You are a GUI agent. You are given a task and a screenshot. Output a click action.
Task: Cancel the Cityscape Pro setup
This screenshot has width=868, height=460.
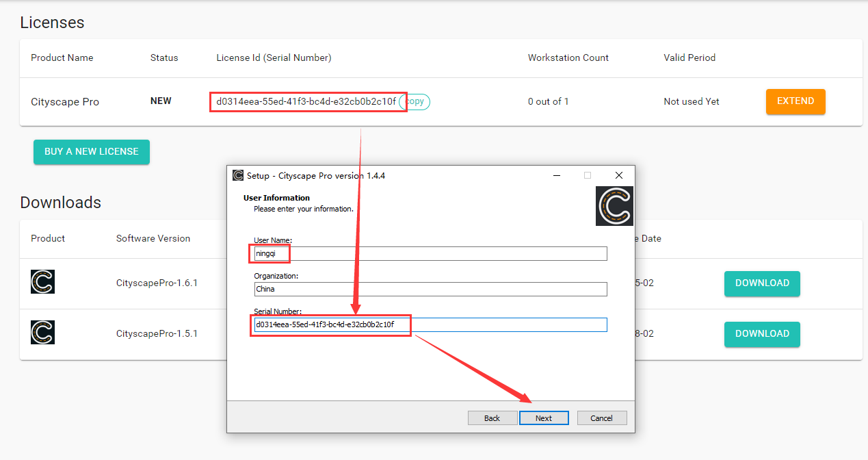point(602,418)
